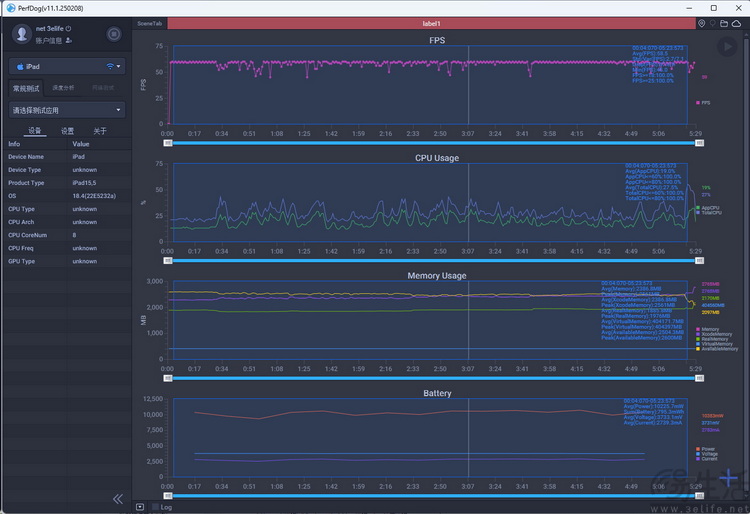Click the 账户信息 account info link
750x514 pixels.
coord(49,41)
